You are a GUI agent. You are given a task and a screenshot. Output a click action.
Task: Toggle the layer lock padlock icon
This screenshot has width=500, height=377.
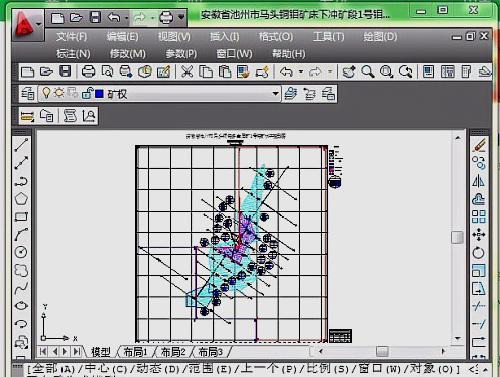pyautogui.click(x=88, y=94)
